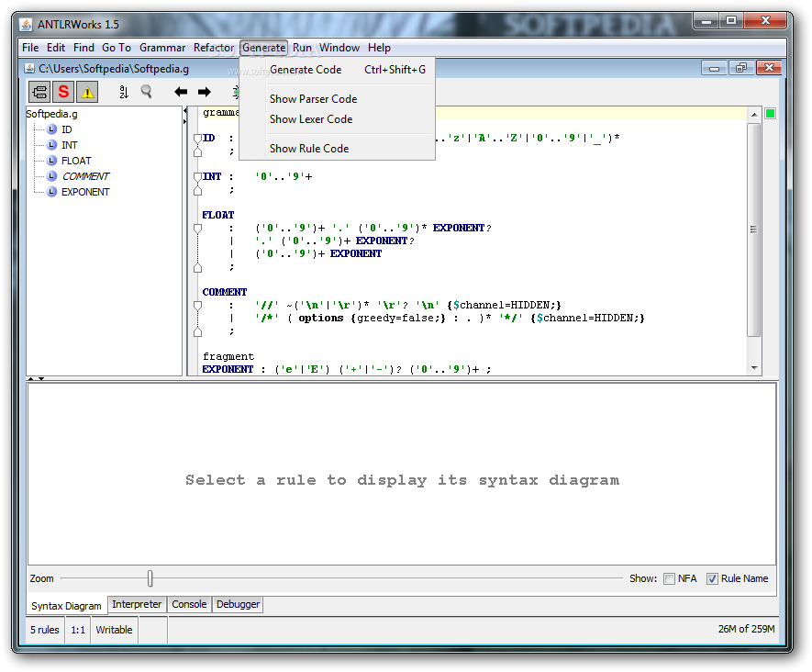This screenshot has height=672, width=812.
Task: Select the FLOAT rule in tree
Action: point(76,161)
